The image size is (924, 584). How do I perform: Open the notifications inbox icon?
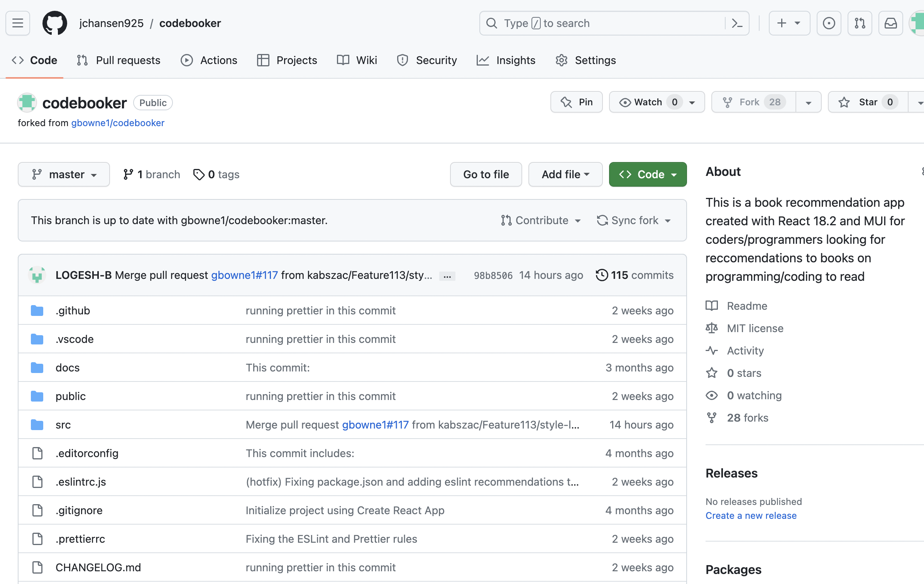890,23
